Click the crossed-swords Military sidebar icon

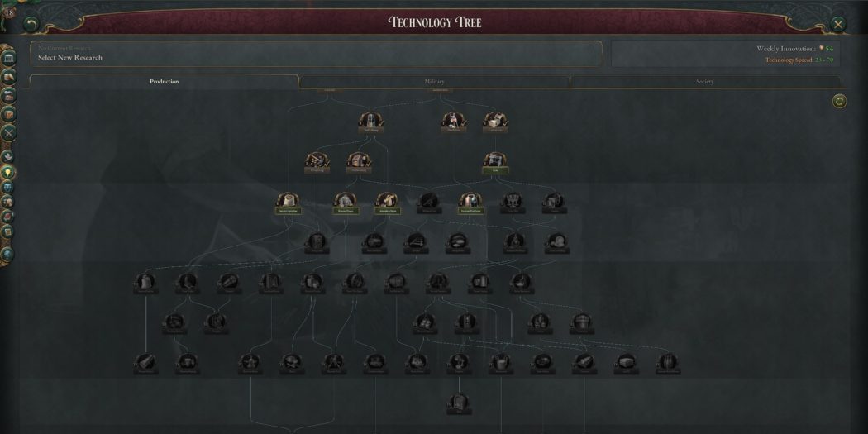click(8, 133)
